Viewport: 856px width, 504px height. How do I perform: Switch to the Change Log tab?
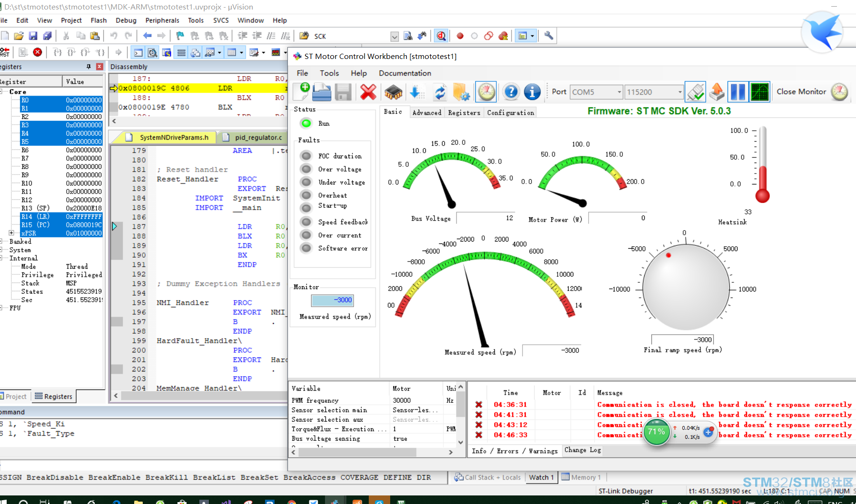pos(582,450)
